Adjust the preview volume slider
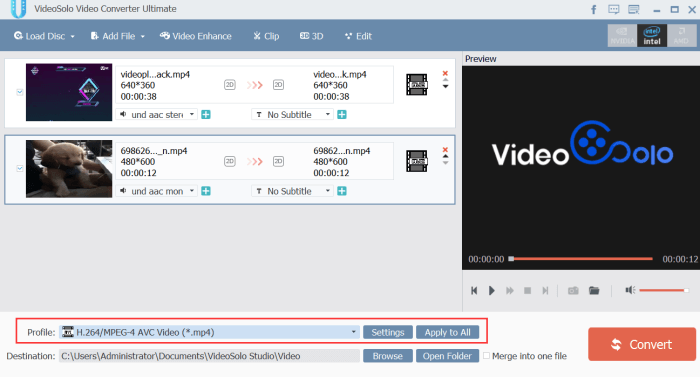The width and height of the screenshot is (700, 377). (663, 290)
